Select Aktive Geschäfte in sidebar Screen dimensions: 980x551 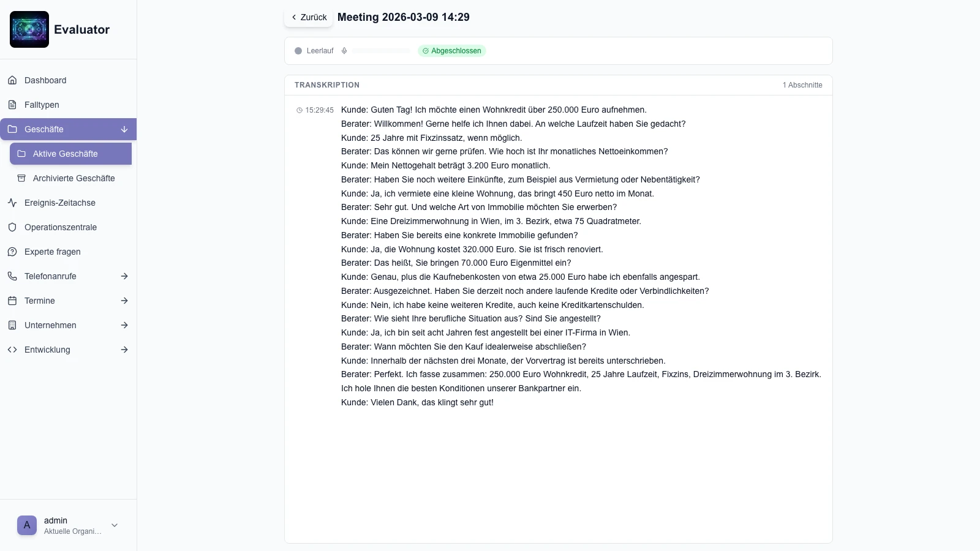66,154
